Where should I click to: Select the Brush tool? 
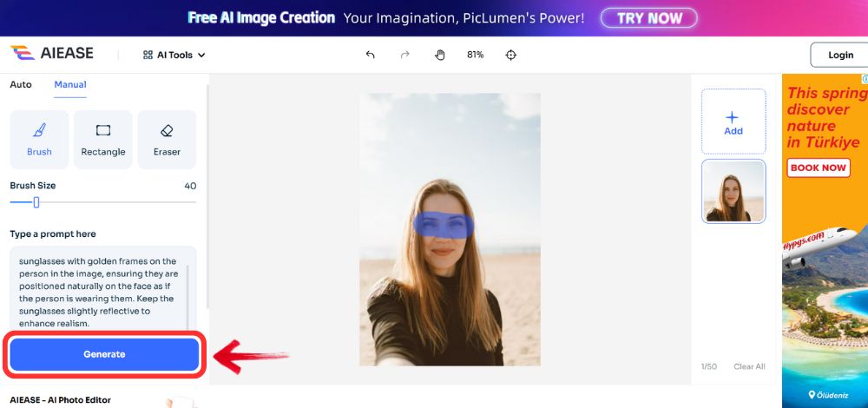[x=39, y=139]
